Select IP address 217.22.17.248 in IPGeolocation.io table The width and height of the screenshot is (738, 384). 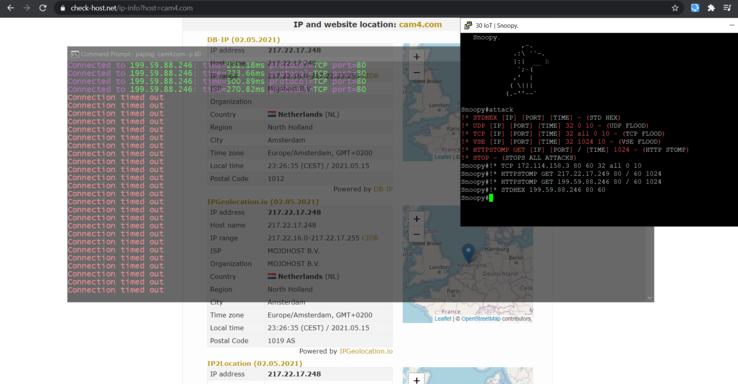click(x=294, y=212)
